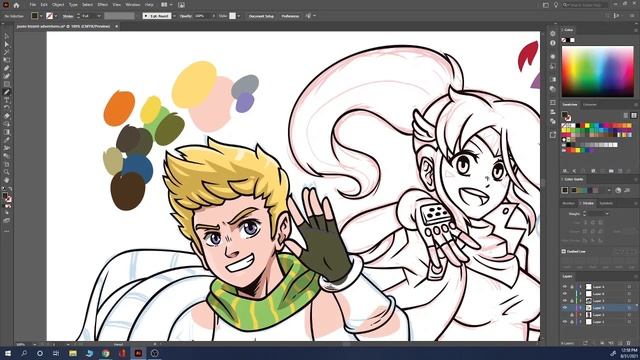Unlock the hidden layer's lock icon
This screenshot has width=640, height=360.
click(572, 315)
